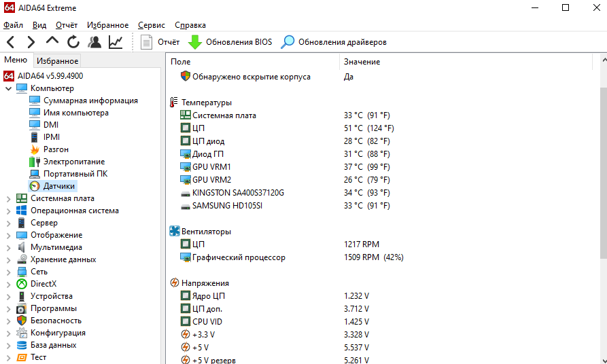Collapse the Компьютер tree node
The image size is (607, 364).
pyautogui.click(x=8, y=88)
